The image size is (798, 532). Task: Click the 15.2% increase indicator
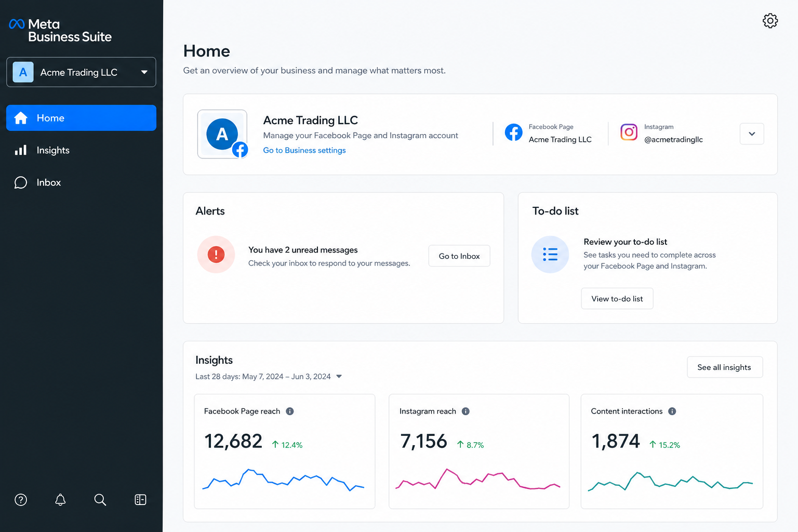[x=664, y=445]
